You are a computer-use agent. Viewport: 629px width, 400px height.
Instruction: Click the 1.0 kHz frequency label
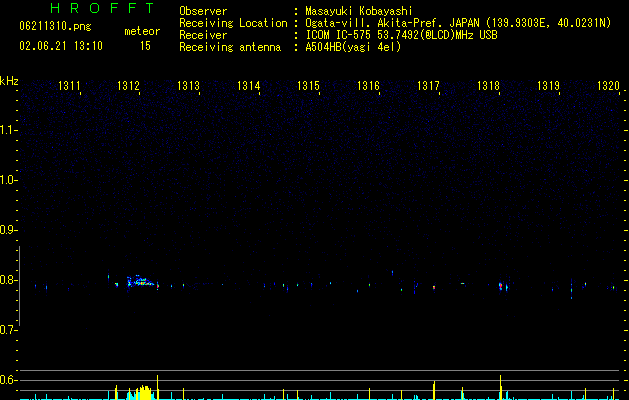(8, 180)
